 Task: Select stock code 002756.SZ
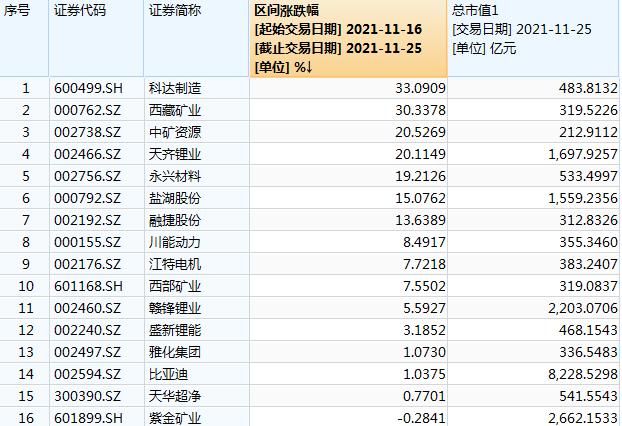point(87,176)
